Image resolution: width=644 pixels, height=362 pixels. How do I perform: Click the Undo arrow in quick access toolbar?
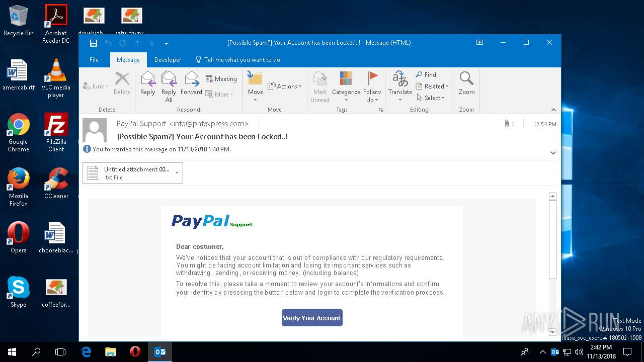[108, 43]
